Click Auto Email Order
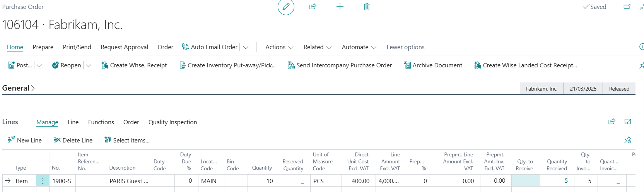The image size is (644, 192). pos(210,47)
